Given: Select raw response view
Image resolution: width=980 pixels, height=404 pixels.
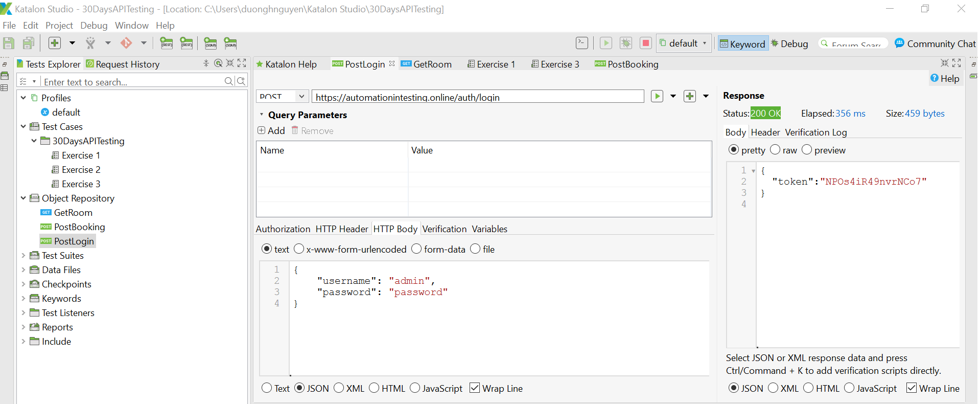Looking at the screenshot, I should click(775, 150).
